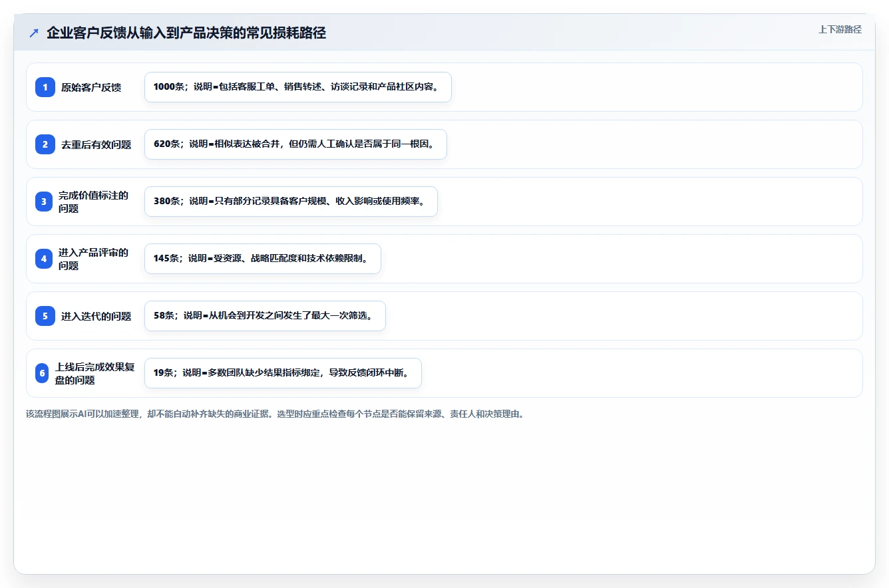The width and height of the screenshot is (889, 588).
Task: Click step number 4 badge
Action: [44, 259]
